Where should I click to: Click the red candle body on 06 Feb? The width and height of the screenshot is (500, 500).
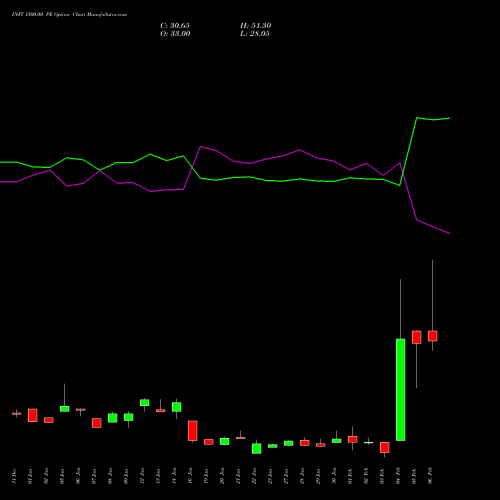pyautogui.click(x=433, y=336)
